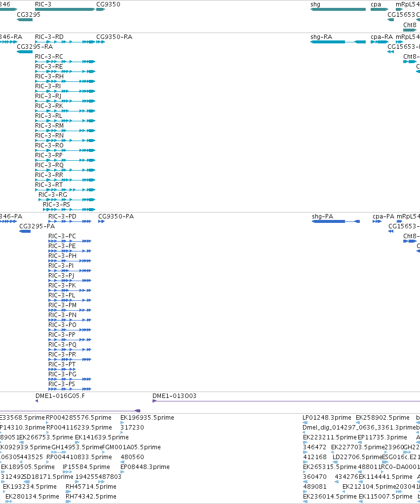
Task: Open the DME1-013O03 feature label
Action: coord(174,396)
